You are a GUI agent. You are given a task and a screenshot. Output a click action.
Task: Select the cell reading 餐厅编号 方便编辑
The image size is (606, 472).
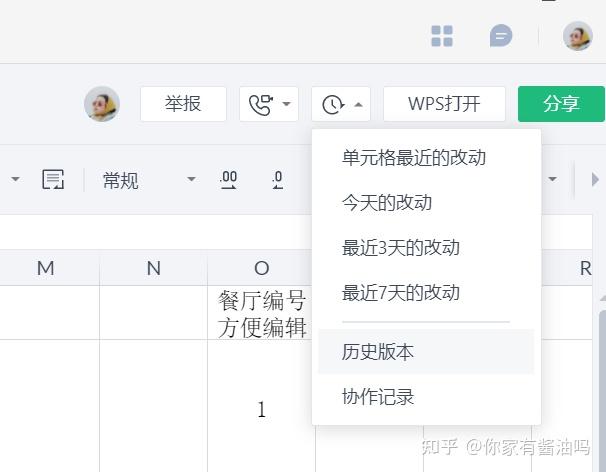pyautogui.click(x=261, y=313)
